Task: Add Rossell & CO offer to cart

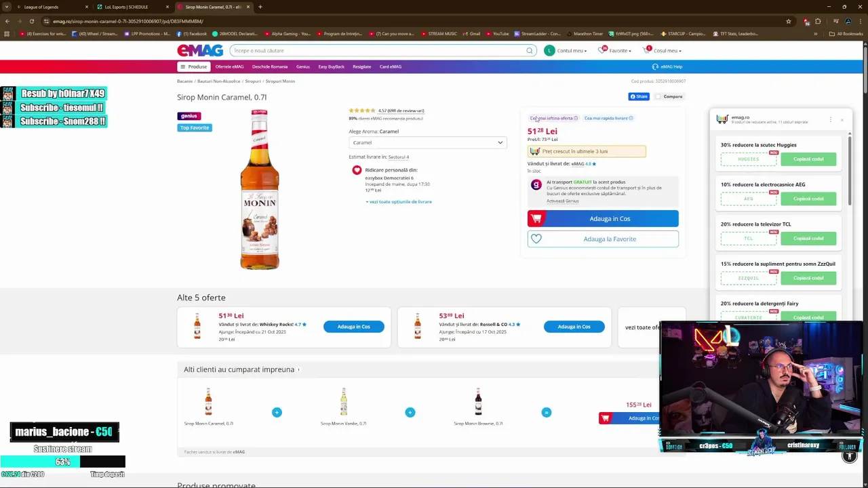Action: (x=574, y=327)
